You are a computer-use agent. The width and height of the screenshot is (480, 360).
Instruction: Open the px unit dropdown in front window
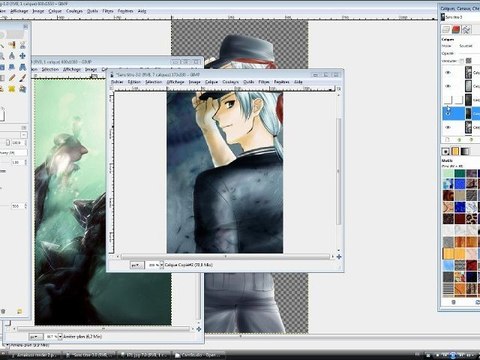(136, 265)
